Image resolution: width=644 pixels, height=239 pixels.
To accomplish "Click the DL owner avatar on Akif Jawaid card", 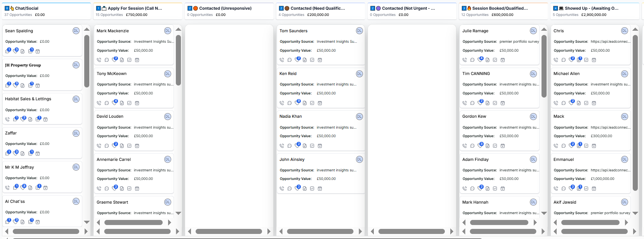I will pos(625,202).
